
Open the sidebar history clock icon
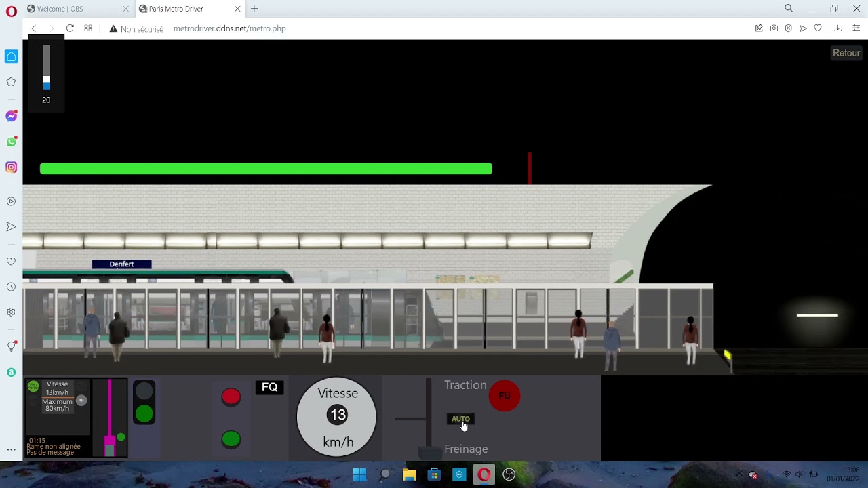pyautogui.click(x=12, y=287)
